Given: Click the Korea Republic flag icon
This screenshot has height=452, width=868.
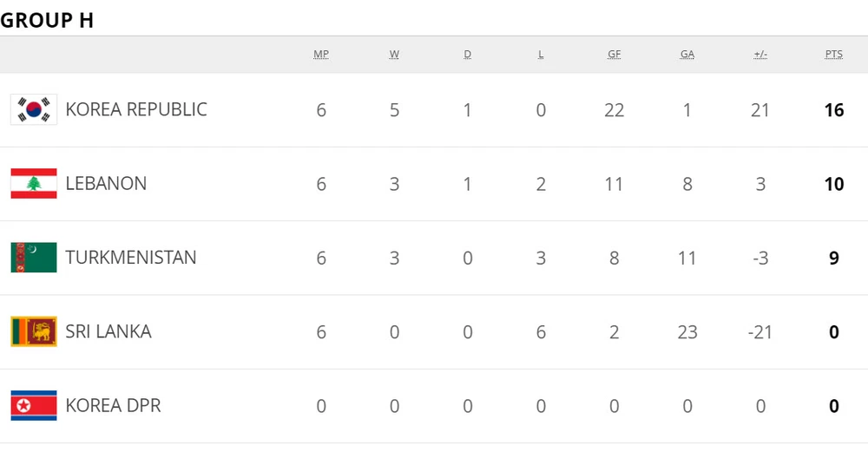Looking at the screenshot, I should tap(34, 109).
